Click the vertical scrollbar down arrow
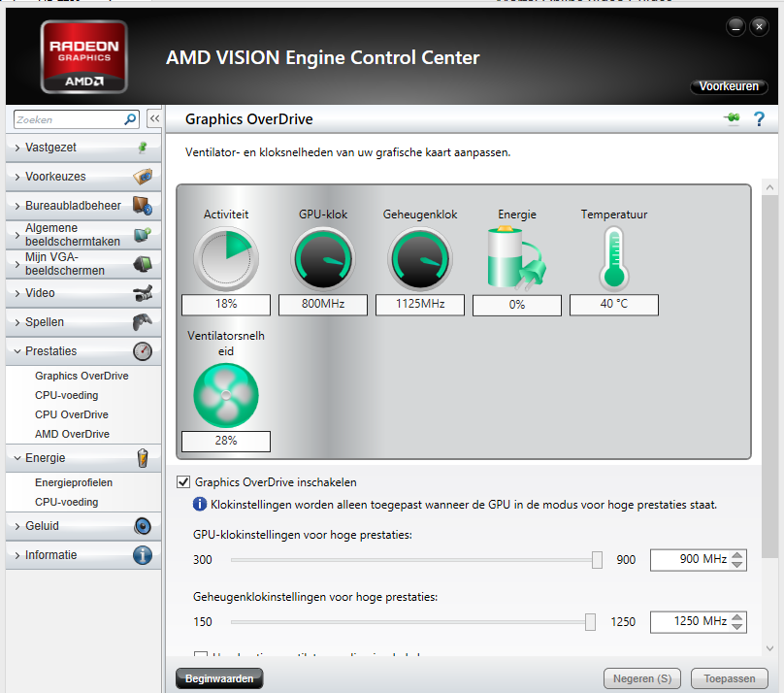Screen dimensions: 784x693 point(770,648)
